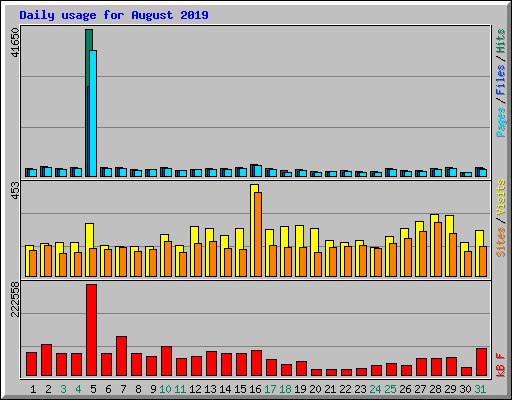Click day label 31 on the axis
Screen dimensions: 512x400
click(x=480, y=389)
